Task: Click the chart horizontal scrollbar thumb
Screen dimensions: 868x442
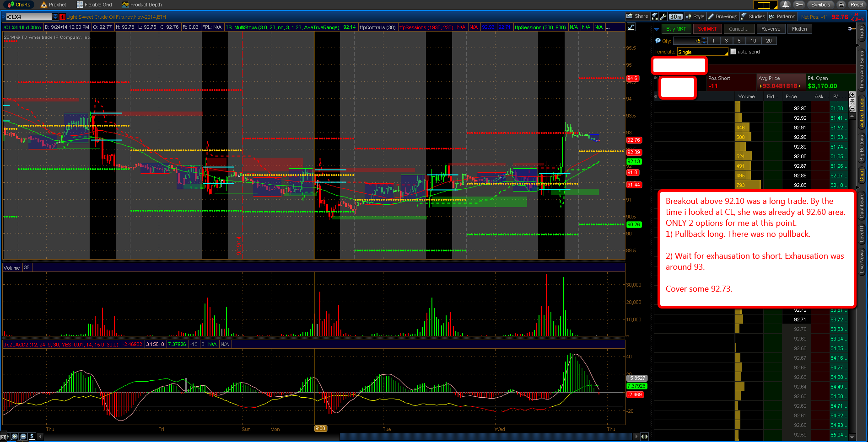Action: 486,437
